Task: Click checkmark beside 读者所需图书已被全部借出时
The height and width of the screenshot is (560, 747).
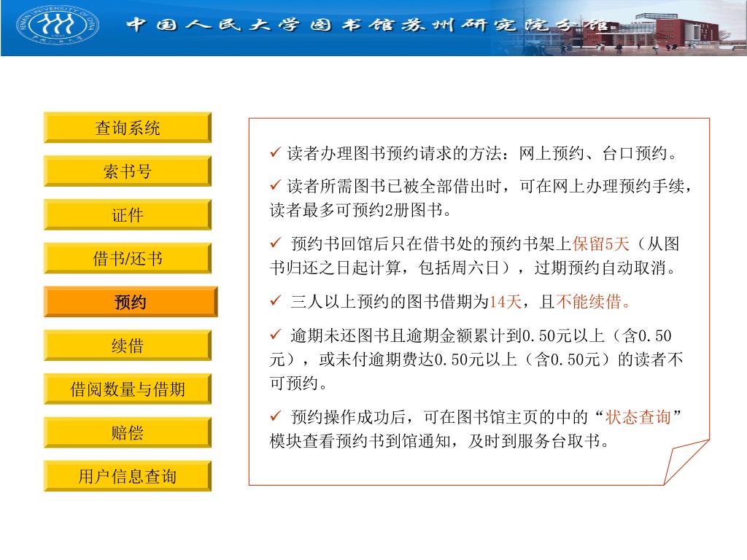Action: point(275,184)
